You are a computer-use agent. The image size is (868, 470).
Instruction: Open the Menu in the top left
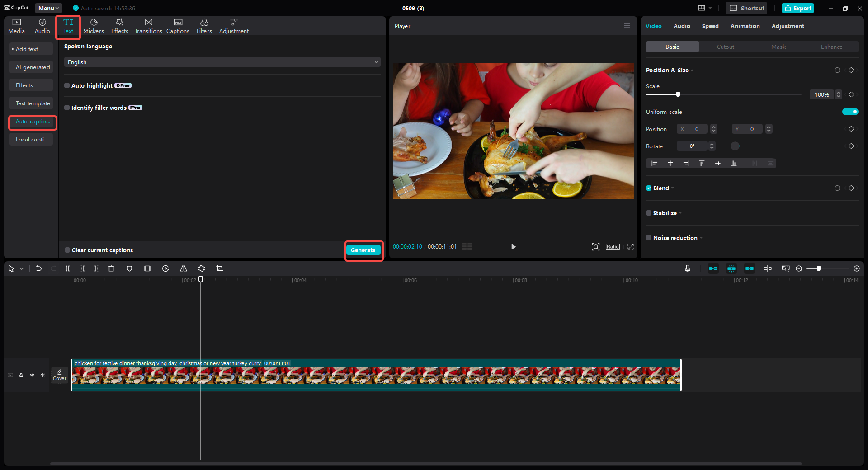pyautogui.click(x=47, y=8)
